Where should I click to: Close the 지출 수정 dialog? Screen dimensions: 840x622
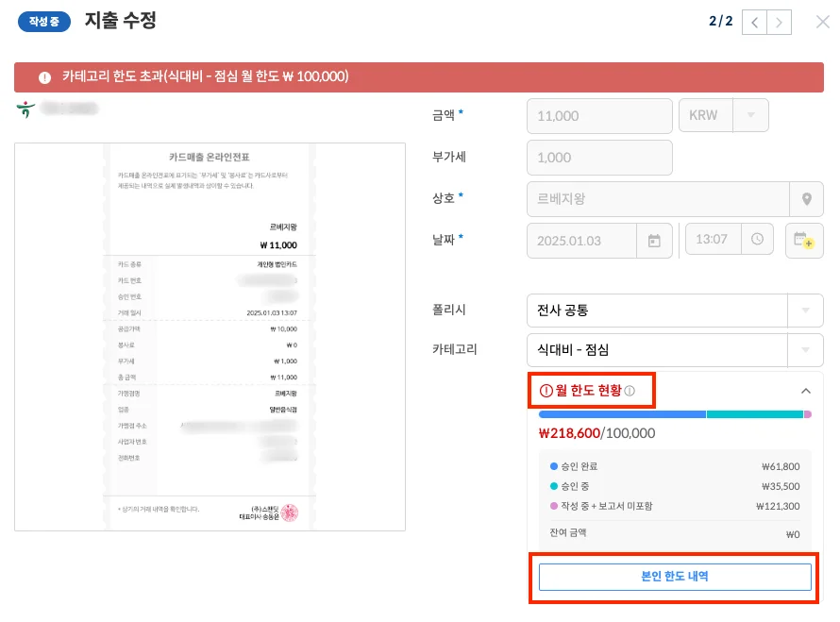click(822, 22)
